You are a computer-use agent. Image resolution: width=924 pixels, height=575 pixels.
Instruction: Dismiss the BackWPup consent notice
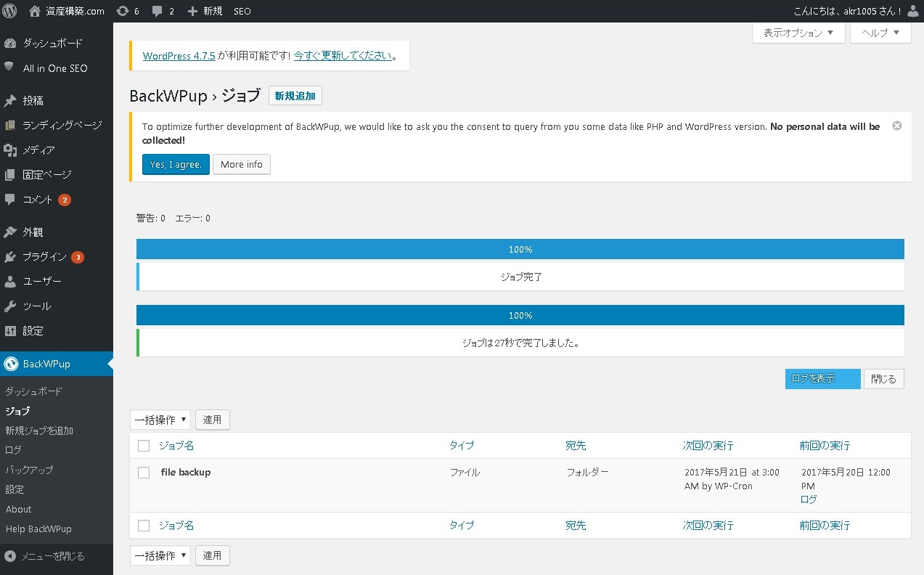point(897,126)
